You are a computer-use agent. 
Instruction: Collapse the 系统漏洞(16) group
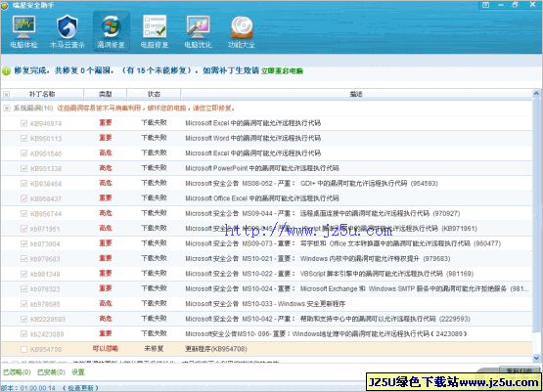6,109
